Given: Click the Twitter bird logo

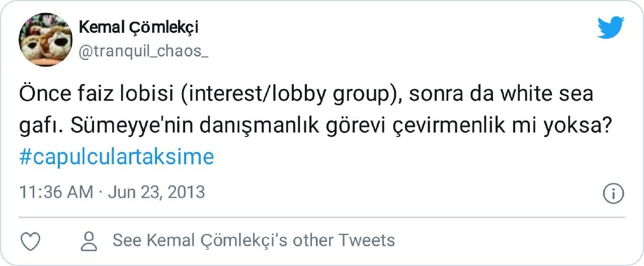Looking at the screenshot, I should click(610, 27).
